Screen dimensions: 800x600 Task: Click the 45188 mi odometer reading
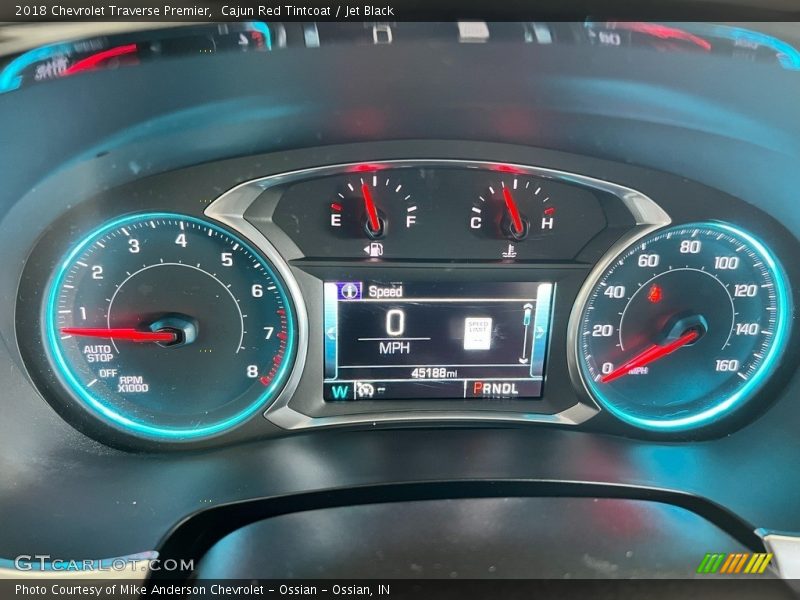click(x=434, y=373)
